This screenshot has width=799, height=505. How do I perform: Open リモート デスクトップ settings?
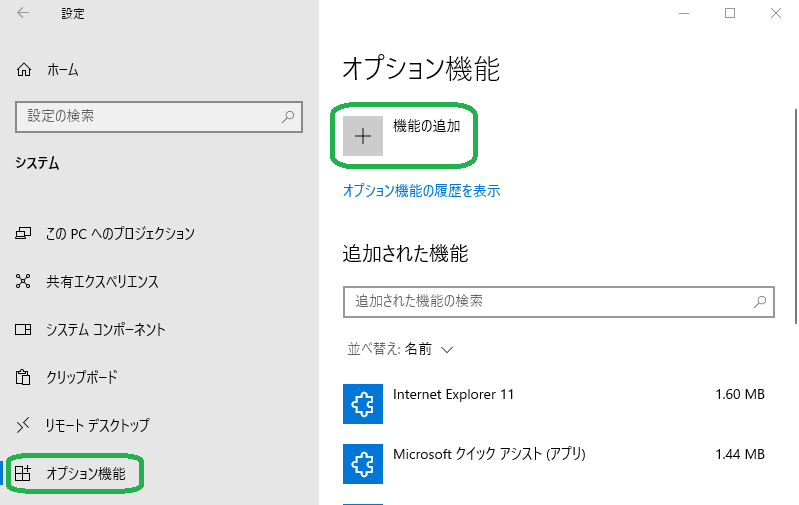click(97, 426)
